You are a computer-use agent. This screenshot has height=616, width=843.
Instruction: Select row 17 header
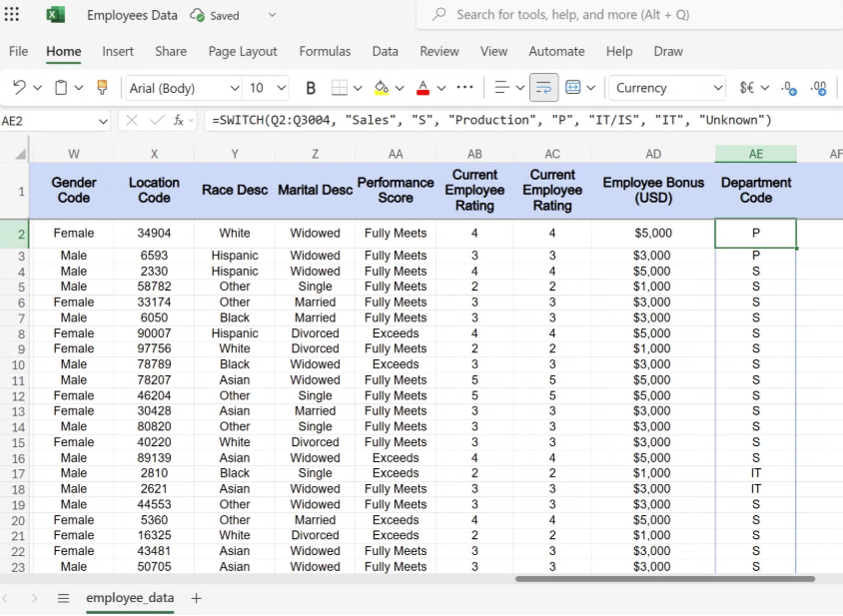pos(15,473)
